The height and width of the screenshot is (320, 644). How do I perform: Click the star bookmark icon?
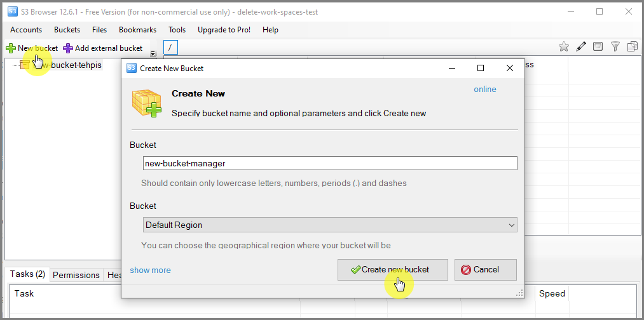[x=564, y=47]
